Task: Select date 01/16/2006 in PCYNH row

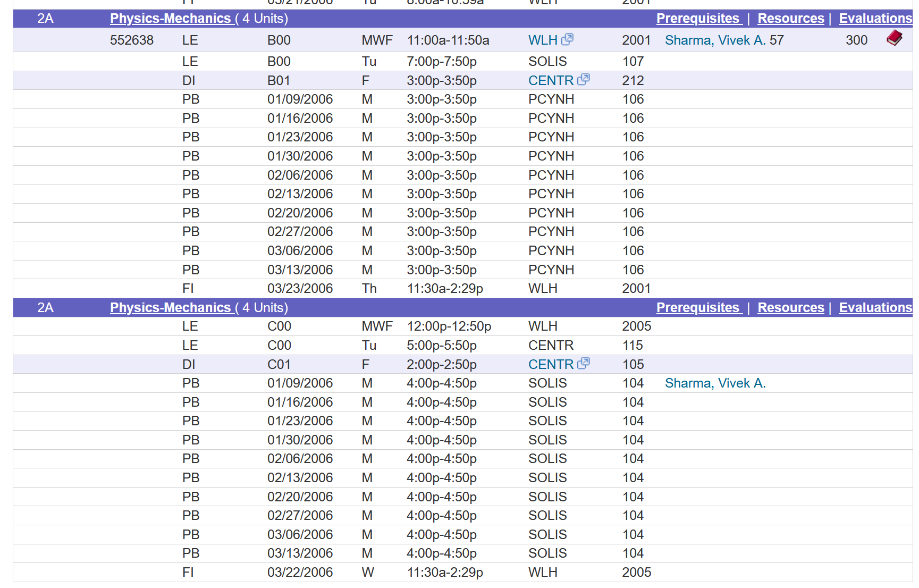Action: pos(300,119)
